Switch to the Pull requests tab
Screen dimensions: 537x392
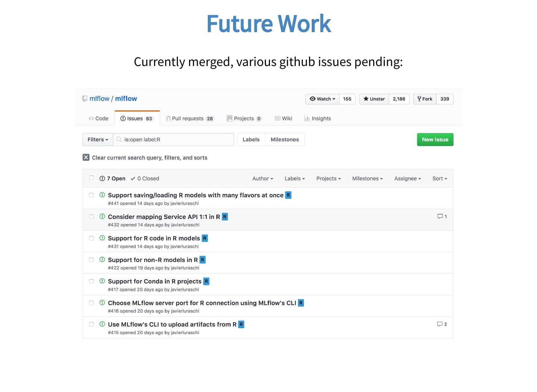click(190, 119)
